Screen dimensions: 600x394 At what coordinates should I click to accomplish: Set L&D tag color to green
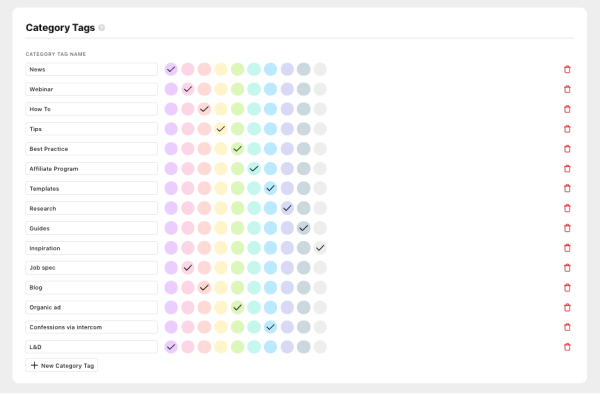pos(237,347)
